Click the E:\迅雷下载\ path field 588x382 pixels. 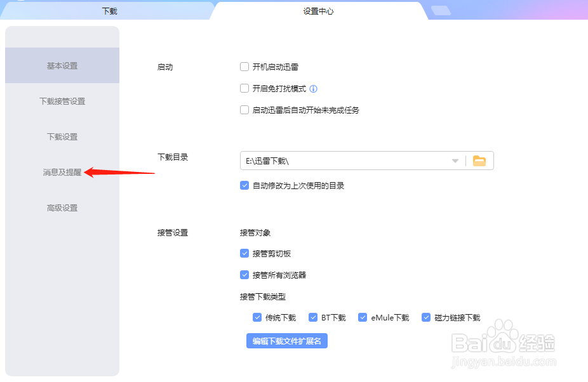click(343, 161)
